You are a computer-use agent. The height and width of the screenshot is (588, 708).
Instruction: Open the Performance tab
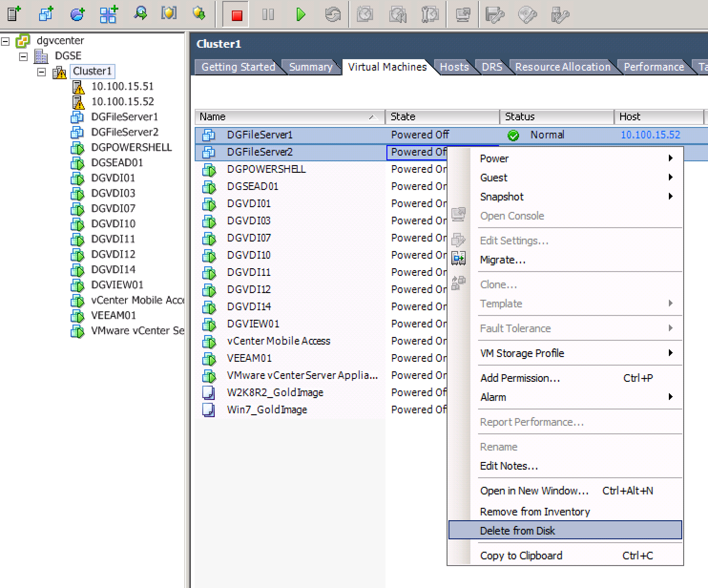654,67
